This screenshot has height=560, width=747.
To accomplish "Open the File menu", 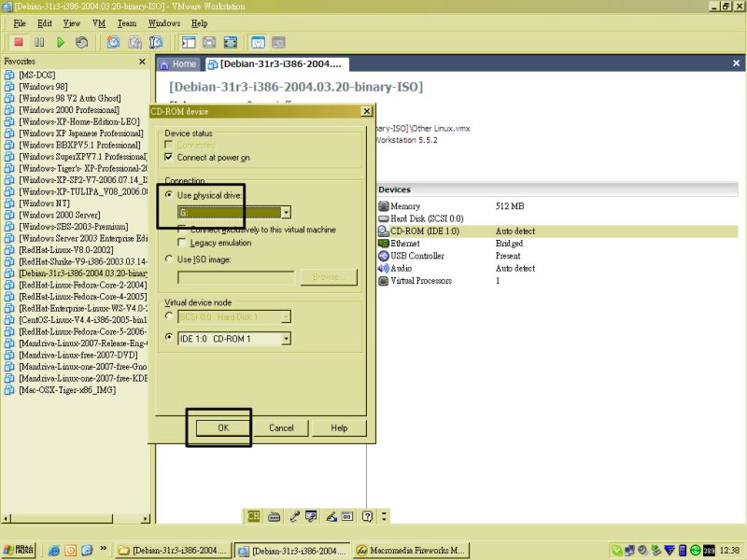I will click(20, 23).
